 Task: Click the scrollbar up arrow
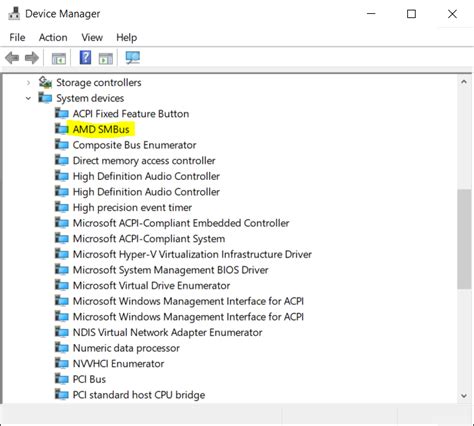pyautogui.click(x=464, y=82)
